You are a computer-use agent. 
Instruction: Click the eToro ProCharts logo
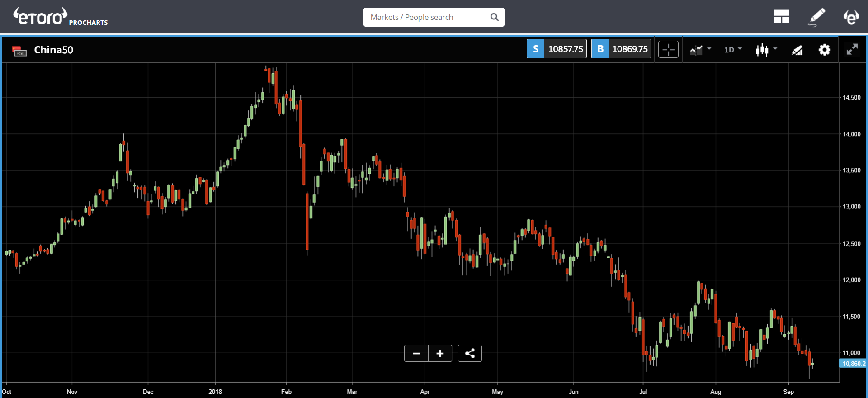tap(60, 17)
